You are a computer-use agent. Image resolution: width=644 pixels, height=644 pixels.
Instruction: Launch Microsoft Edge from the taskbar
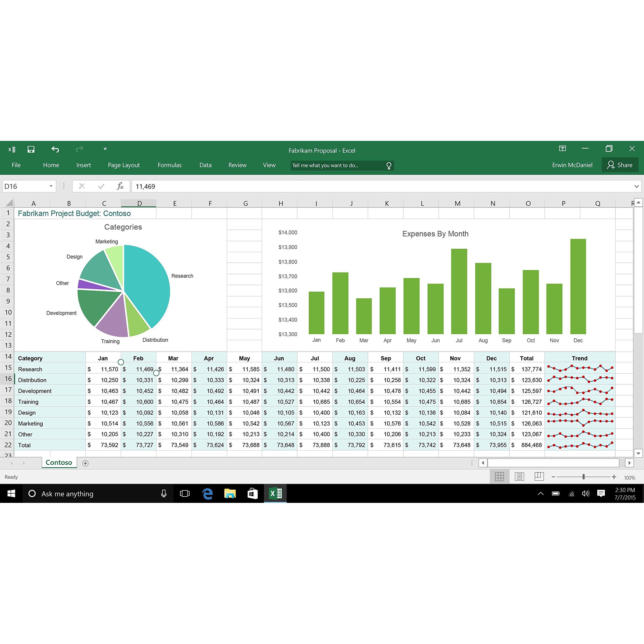(x=207, y=494)
